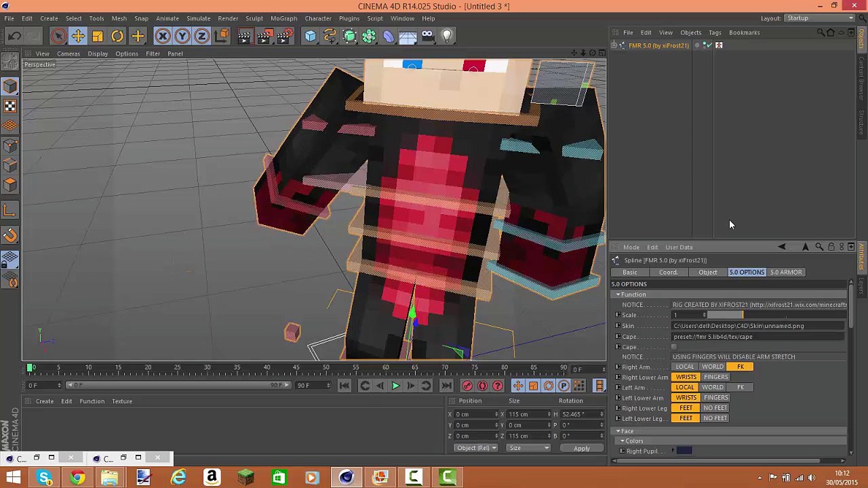Screen dimensions: 868x488
Task: Open the Bend deformer icon
Action: click(x=389, y=36)
